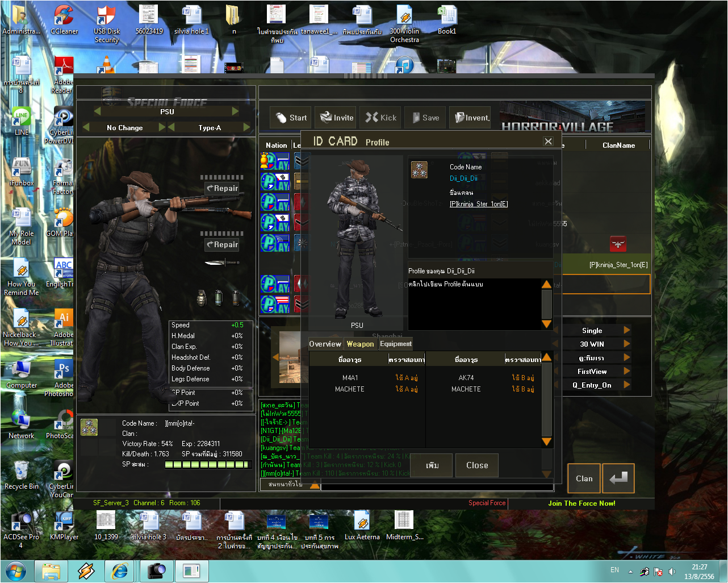Click the volume speaker icon in the system tray

point(672,572)
